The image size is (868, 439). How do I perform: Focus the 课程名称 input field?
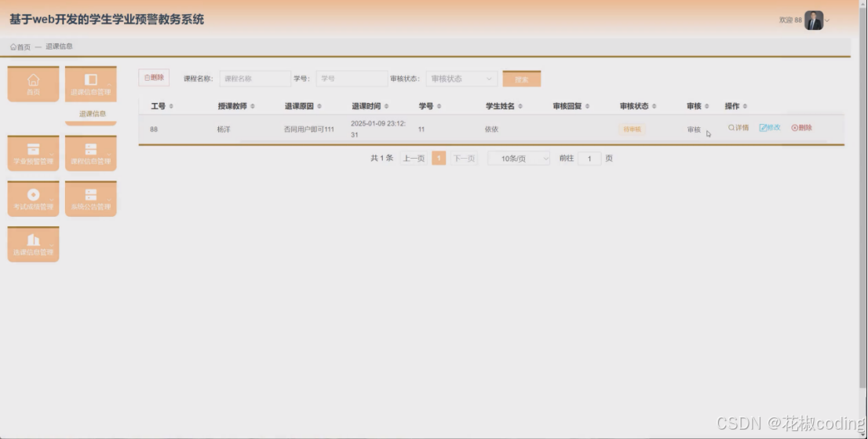[x=255, y=79]
